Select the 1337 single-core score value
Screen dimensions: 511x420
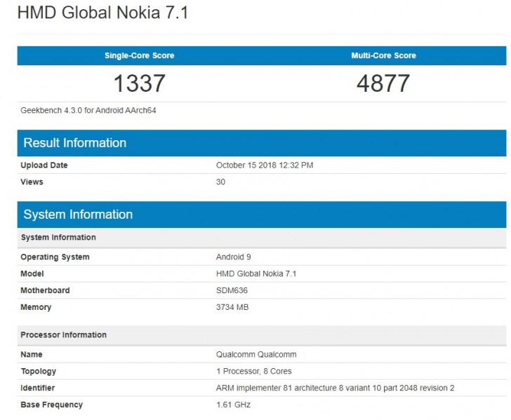click(139, 83)
